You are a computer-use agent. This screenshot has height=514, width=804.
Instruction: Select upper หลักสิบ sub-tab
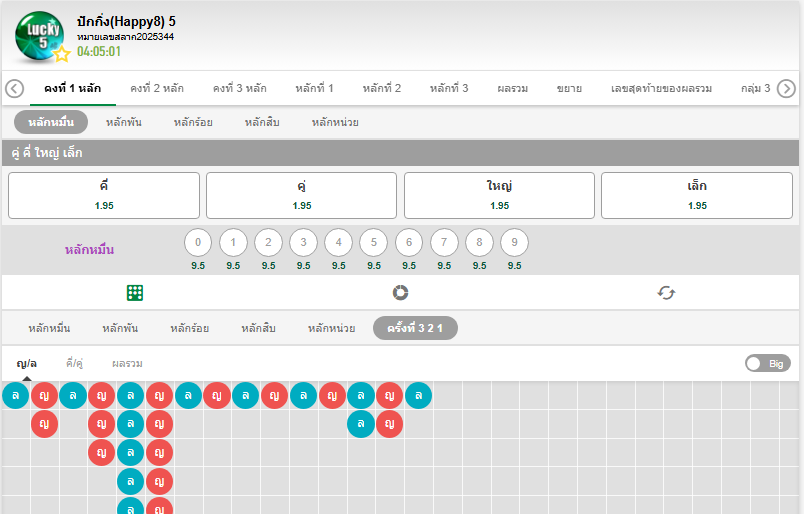point(262,122)
